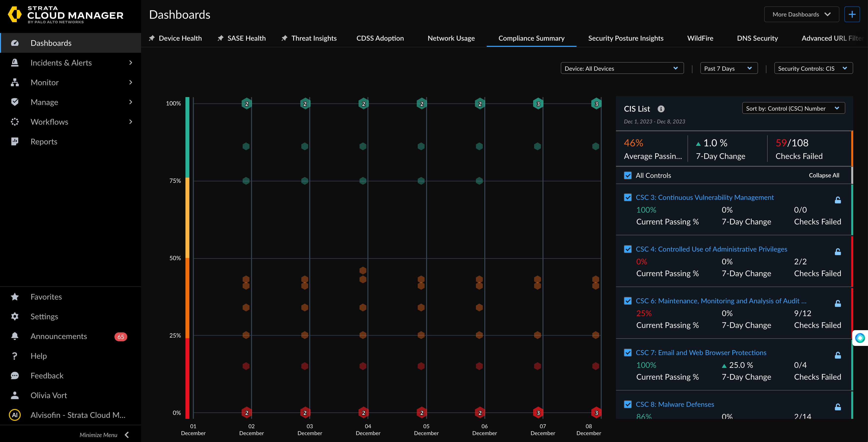Click the lock icon on CSC 4 control

pyautogui.click(x=838, y=252)
